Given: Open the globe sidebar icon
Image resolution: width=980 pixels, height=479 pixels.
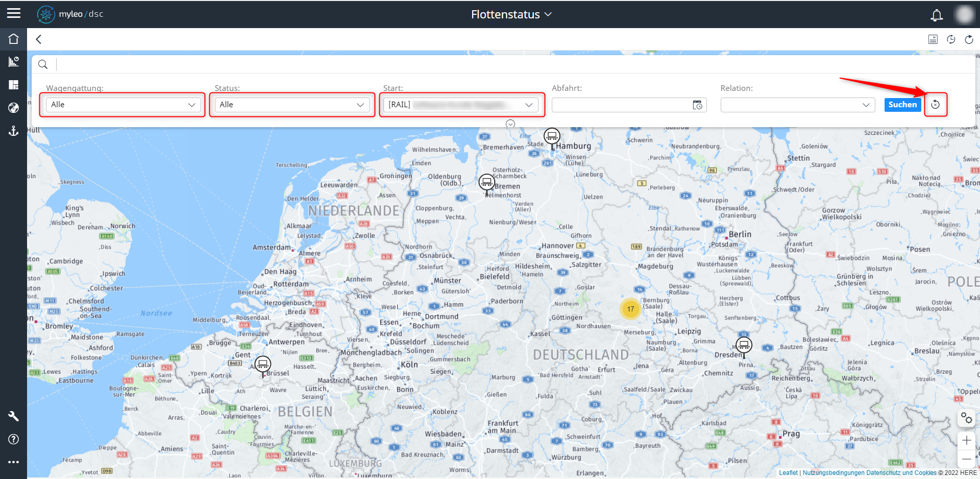Looking at the screenshot, I should click(14, 108).
